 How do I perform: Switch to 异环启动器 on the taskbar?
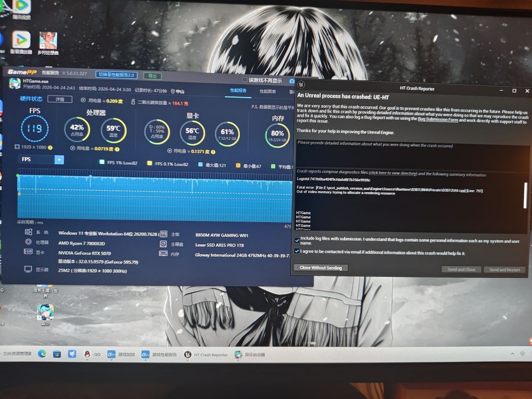point(250,355)
